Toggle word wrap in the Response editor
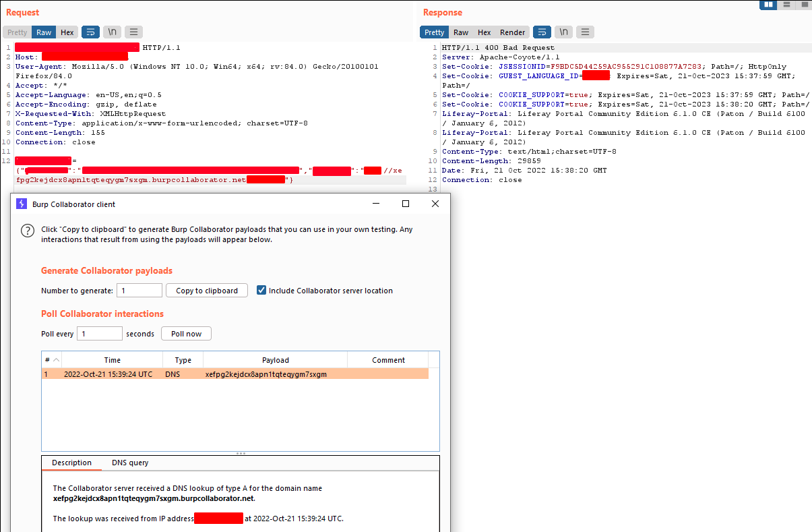The image size is (812, 532). pos(542,32)
